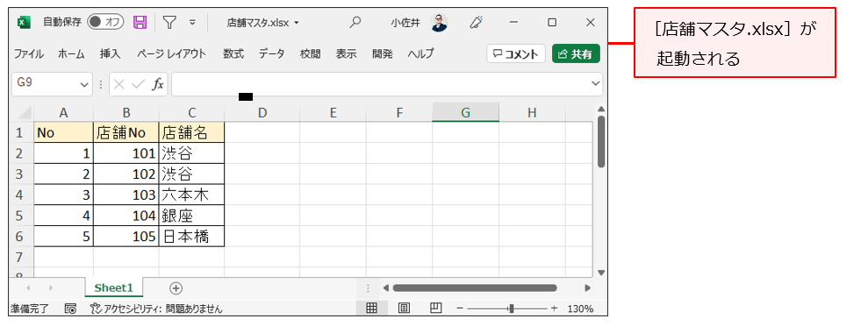Toggle the 自動保存 AutoSave switch

105,22
